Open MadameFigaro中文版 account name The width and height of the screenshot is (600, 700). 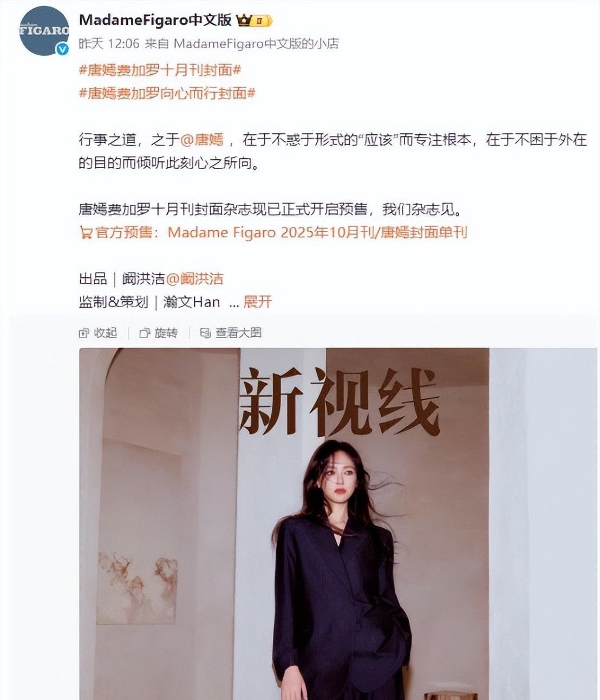155,20
